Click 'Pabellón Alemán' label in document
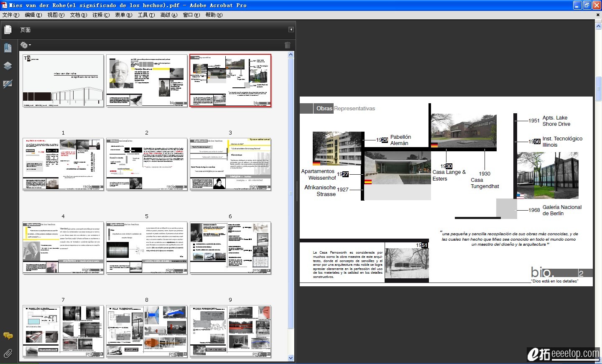Image resolution: width=602 pixels, height=364 pixels. [x=400, y=140]
